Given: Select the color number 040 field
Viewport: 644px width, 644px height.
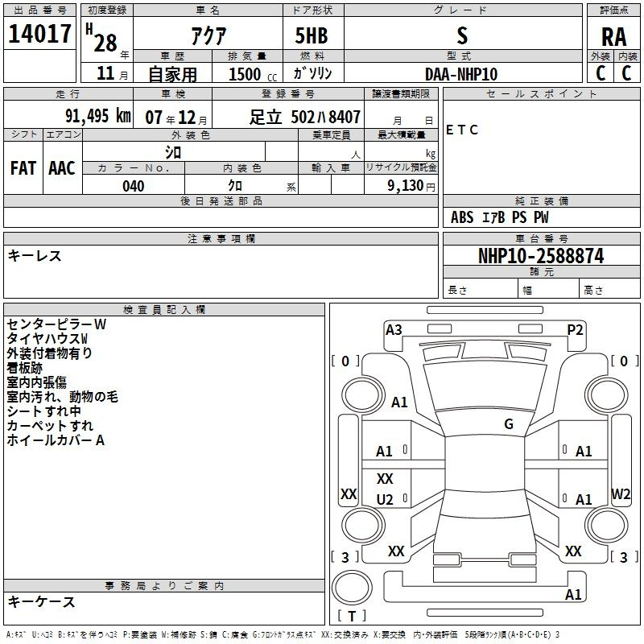Looking at the screenshot, I should 134,186.
